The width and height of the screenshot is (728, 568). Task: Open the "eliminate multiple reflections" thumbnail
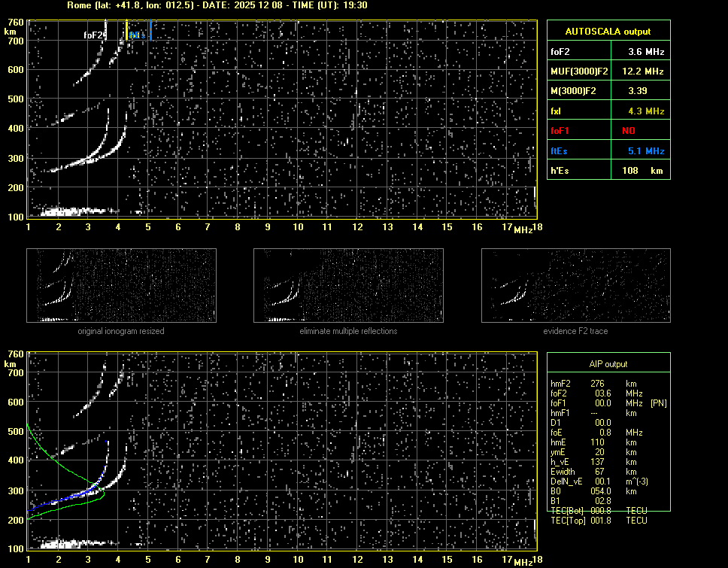(348, 285)
